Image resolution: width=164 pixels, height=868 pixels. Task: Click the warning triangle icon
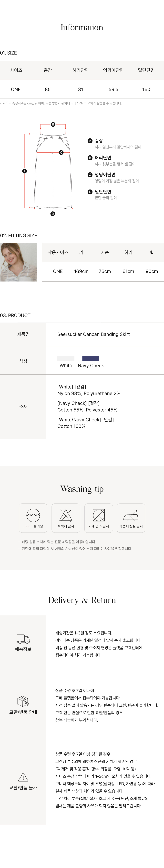(23, 777)
